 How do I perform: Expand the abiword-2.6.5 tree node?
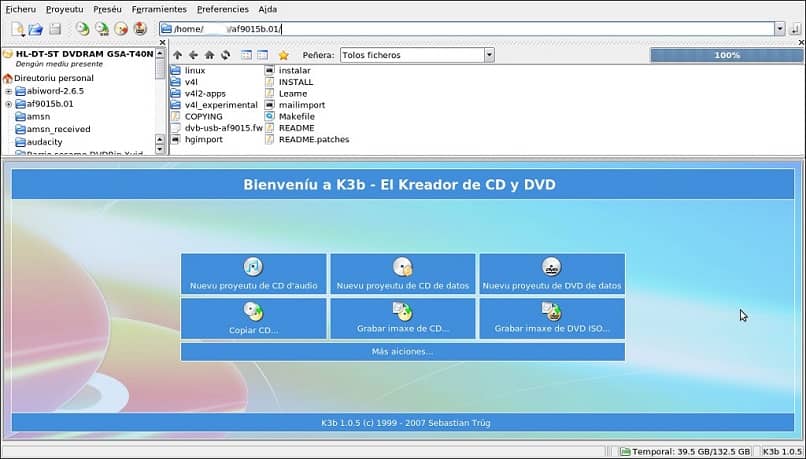click(x=8, y=91)
